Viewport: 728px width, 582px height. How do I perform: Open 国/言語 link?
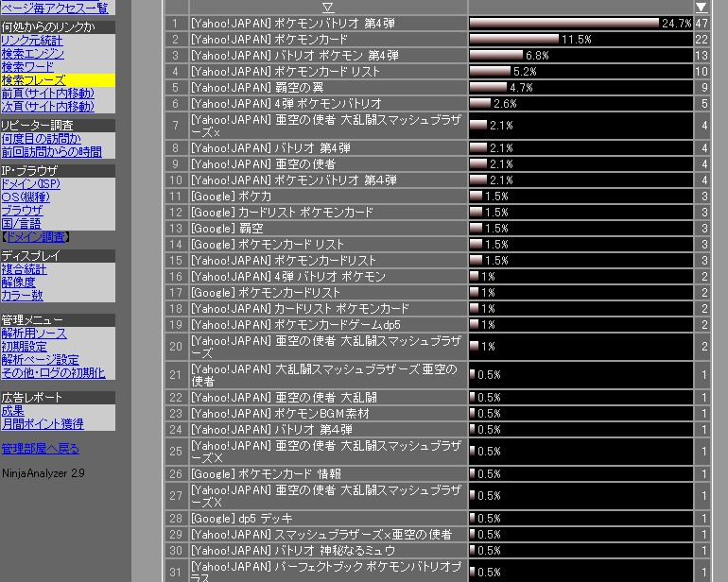coord(22,223)
